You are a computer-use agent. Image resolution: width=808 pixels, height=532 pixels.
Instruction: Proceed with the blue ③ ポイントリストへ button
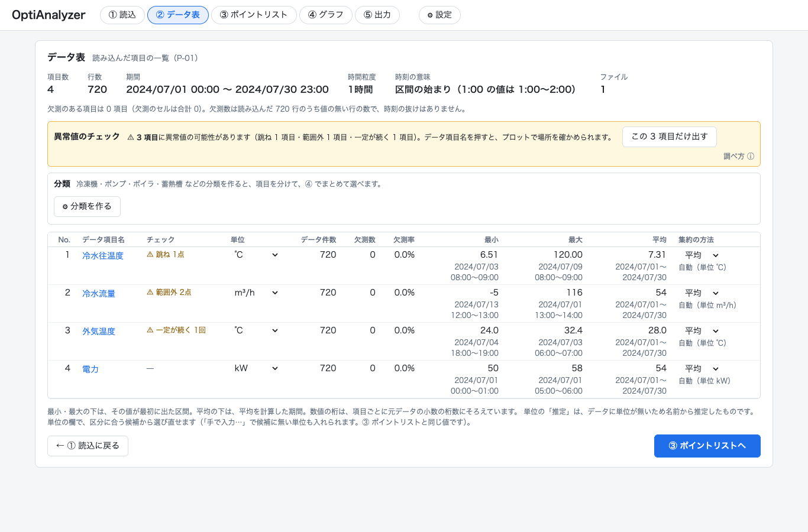point(707,446)
